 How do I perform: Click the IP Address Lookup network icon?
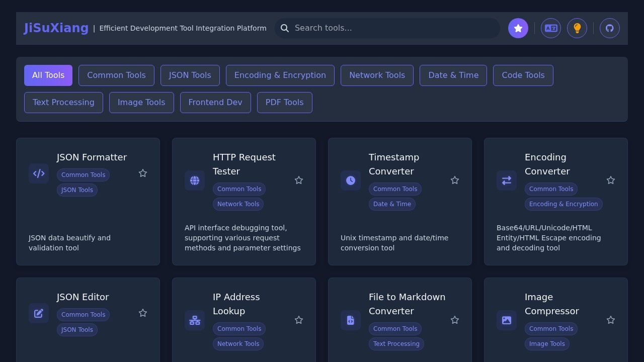click(195, 320)
